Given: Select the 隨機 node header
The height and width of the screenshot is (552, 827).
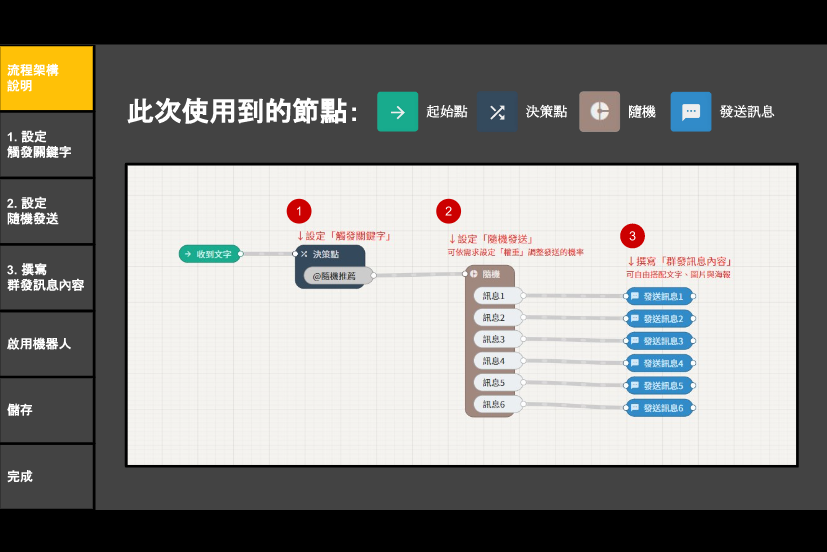Looking at the screenshot, I should 489,274.
